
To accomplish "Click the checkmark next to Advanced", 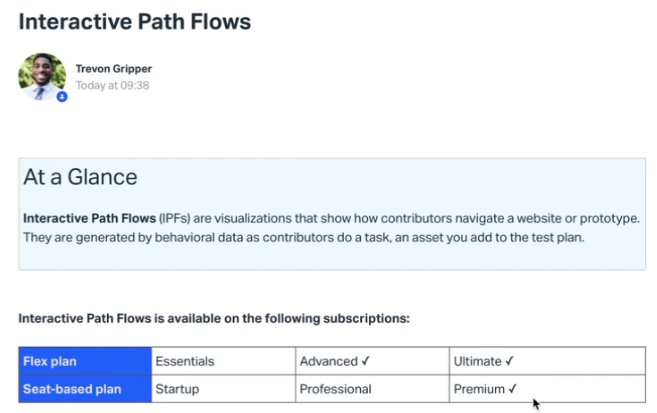I will 365,361.
